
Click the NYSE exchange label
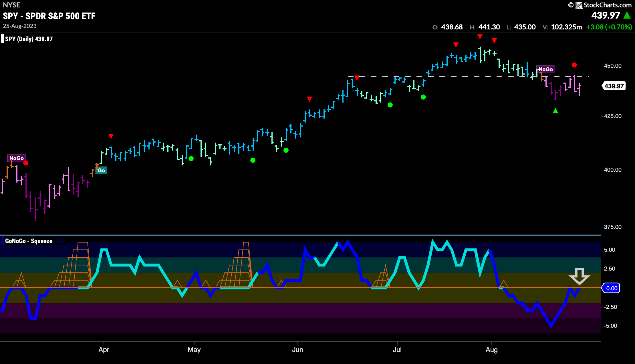[11, 5]
